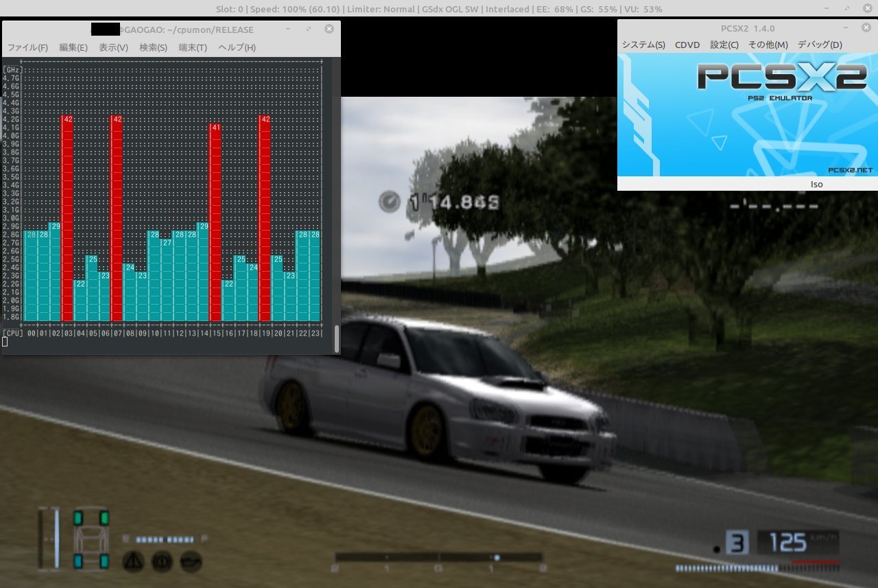Open PCSX2 デバッグ(D) menu
878x588 pixels.
pos(820,45)
